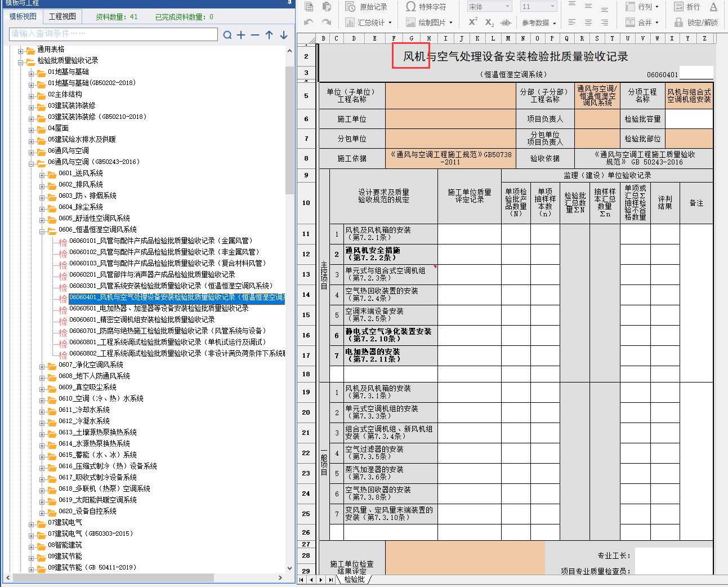Click the 施工单位 value cell
728x587 pixels.
(451, 119)
